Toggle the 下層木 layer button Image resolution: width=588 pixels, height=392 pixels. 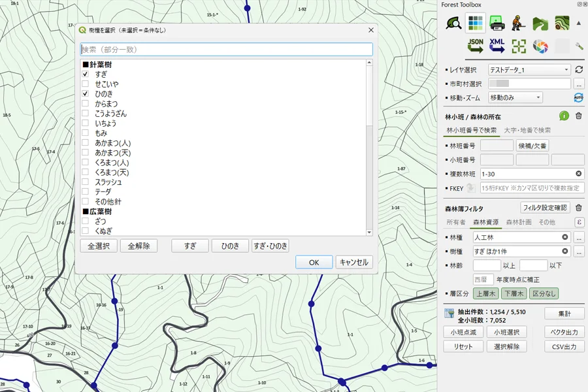[x=514, y=293]
